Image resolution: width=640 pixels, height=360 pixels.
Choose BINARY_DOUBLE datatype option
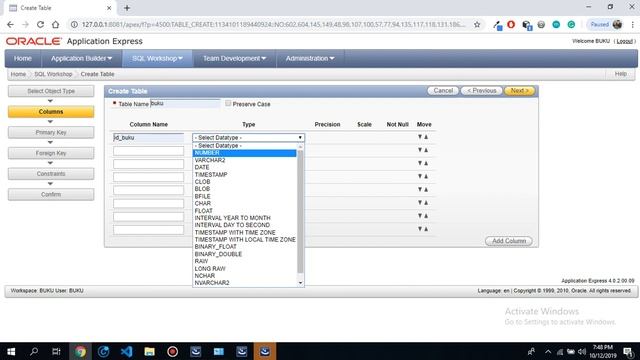[244, 254]
